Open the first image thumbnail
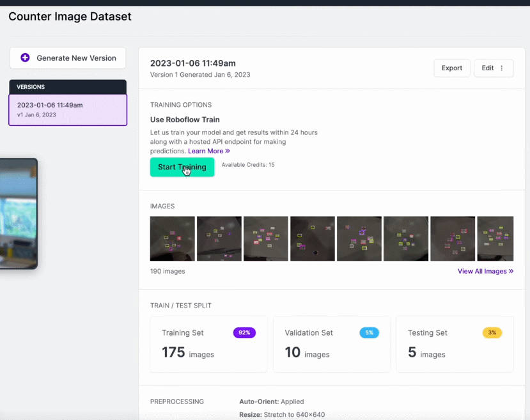The width and height of the screenshot is (530, 420). 173,238
